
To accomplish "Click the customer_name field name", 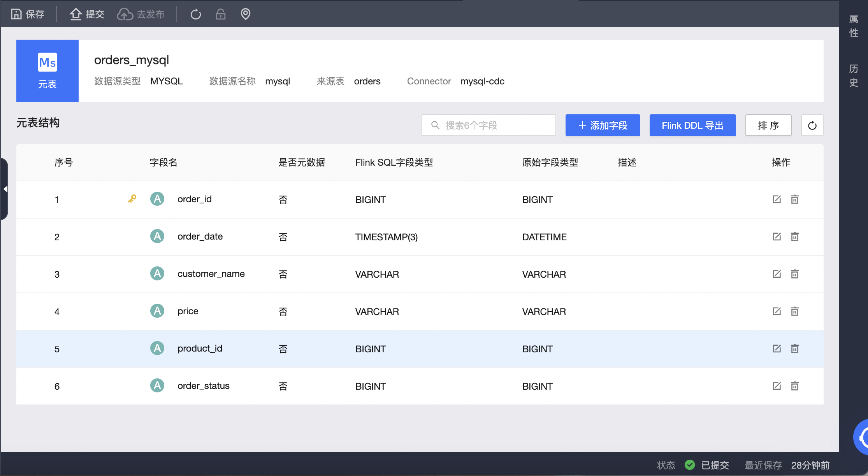I will 211,274.
